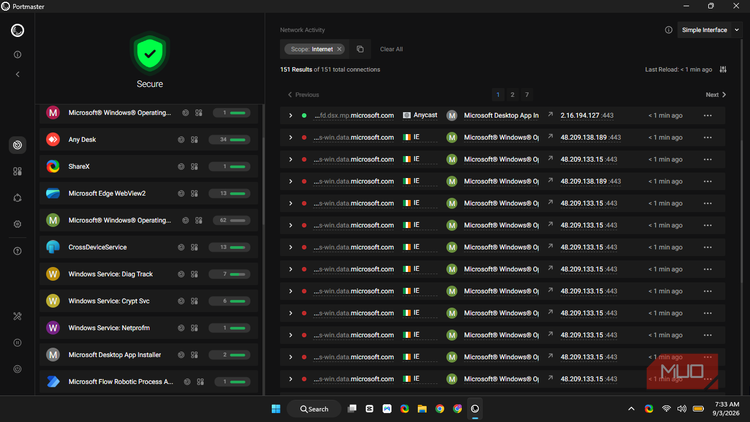The width and height of the screenshot is (750, 422).
Task: Click the copy icon beside the scope filter
Action: click(x=360, y=49)
